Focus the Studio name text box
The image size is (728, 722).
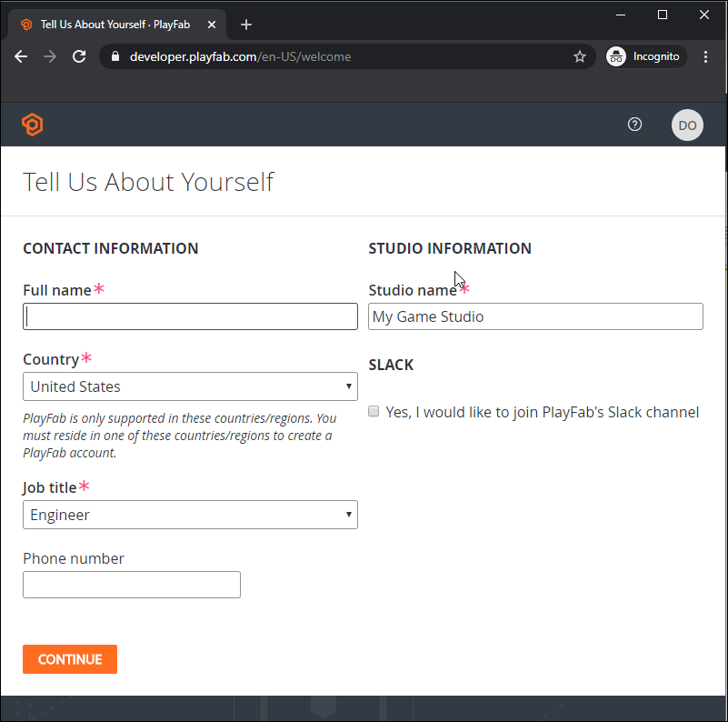[535, 316]
